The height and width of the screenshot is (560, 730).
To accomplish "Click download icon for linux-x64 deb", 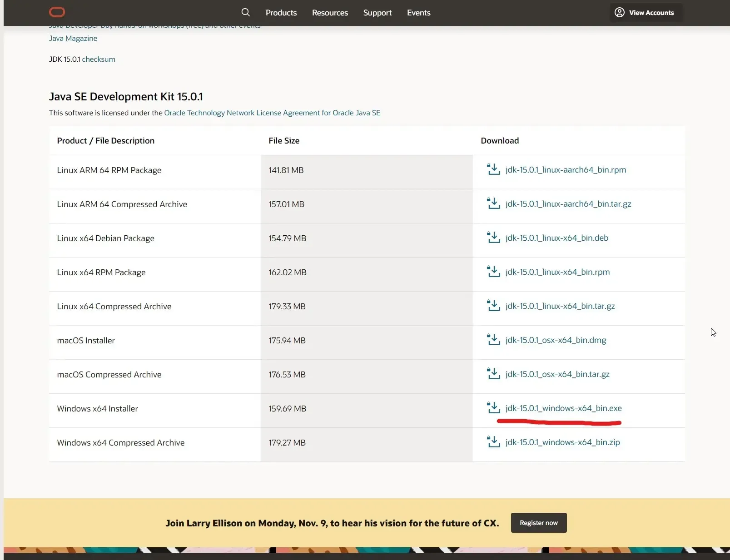I will tap(493, 238).
